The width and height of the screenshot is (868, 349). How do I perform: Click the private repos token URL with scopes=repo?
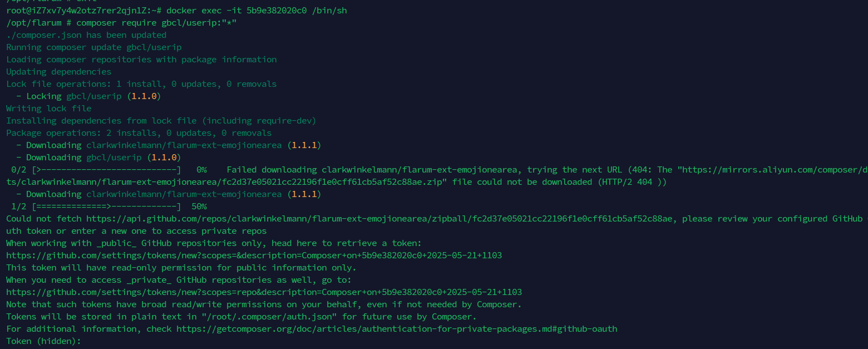click(264, 292)
